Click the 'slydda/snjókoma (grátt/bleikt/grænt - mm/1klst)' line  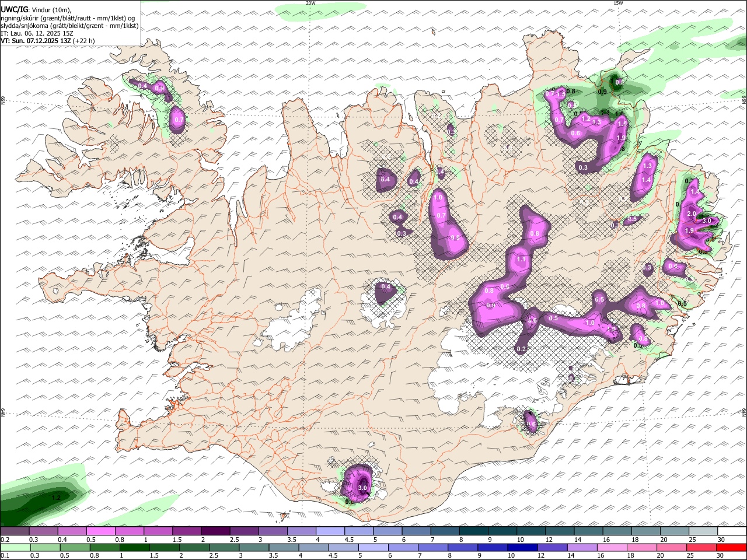pyautogui.click(x=69, y=26)
